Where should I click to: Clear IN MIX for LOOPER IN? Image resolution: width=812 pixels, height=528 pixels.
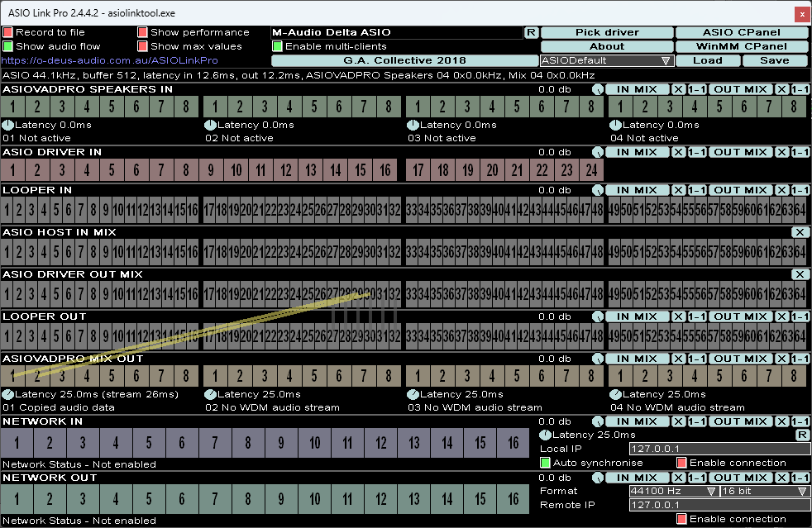pos(678,191)
